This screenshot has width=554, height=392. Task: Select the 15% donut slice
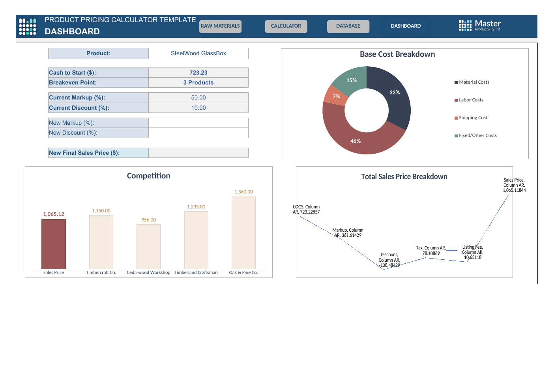click(x=351, y=80)
